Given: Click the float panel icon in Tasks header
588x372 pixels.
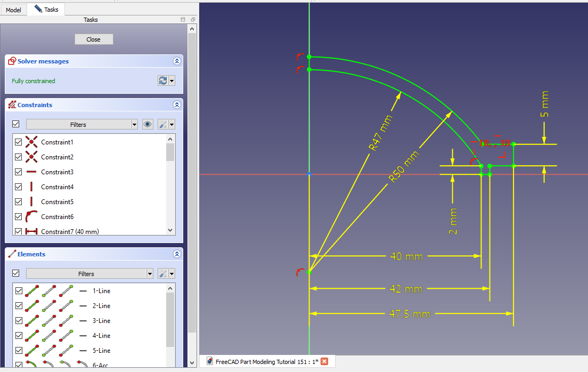Looking at the screenshot, I should pos(193,20).
